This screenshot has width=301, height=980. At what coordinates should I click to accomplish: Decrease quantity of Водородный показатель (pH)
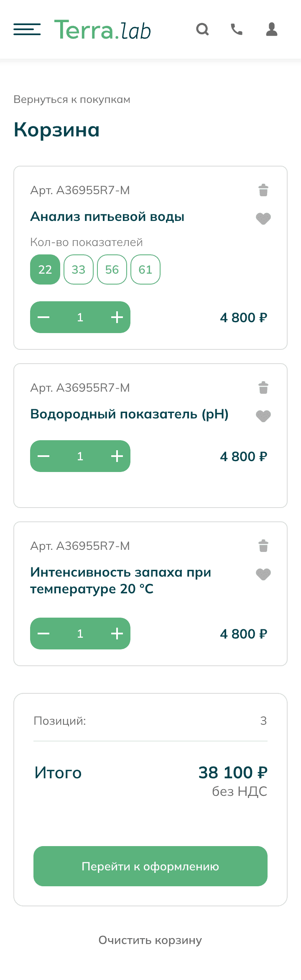(43, 456)
